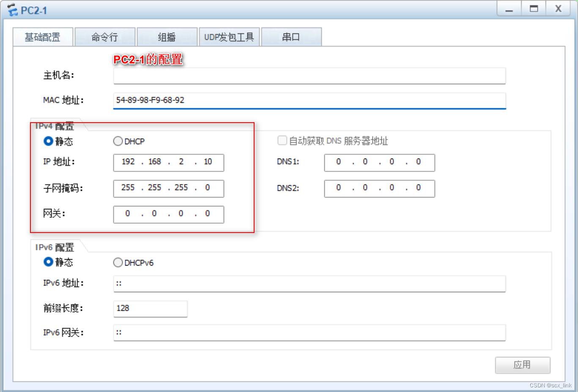Maximize the PC2-1 window
This screenshot has height=392, width=578.
point(534,8)
